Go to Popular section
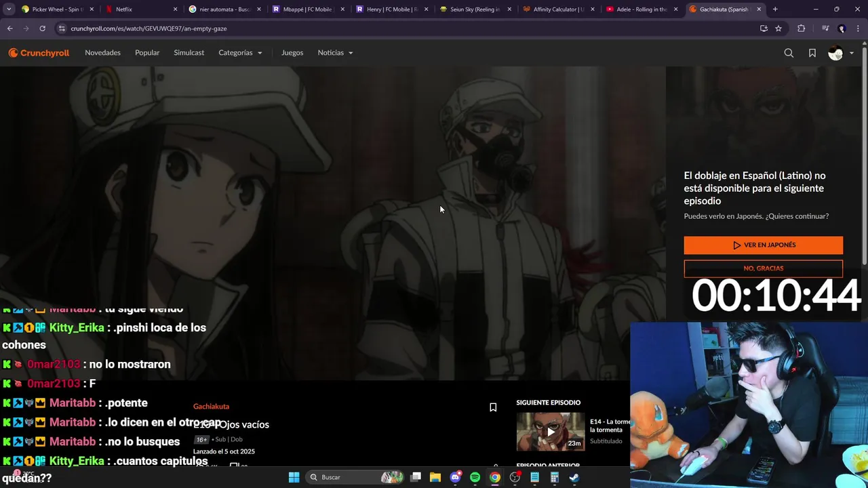Viewport: 868px width, 488px height. point(147,53)
